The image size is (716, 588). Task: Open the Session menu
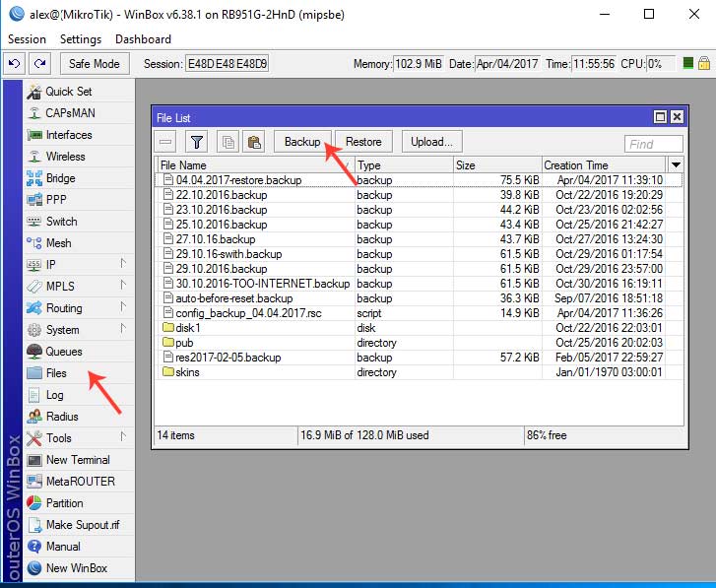[27, 39]
